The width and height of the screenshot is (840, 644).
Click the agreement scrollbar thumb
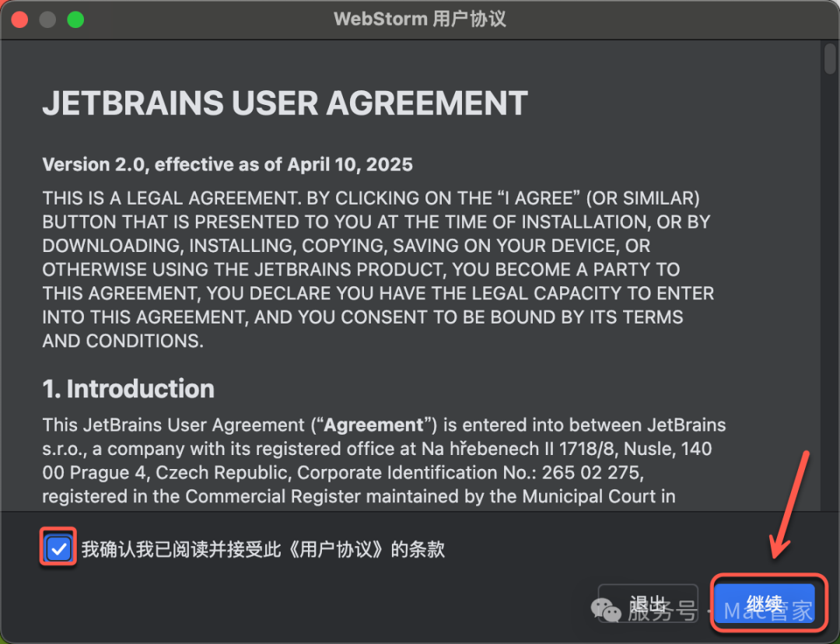(830, 59)
